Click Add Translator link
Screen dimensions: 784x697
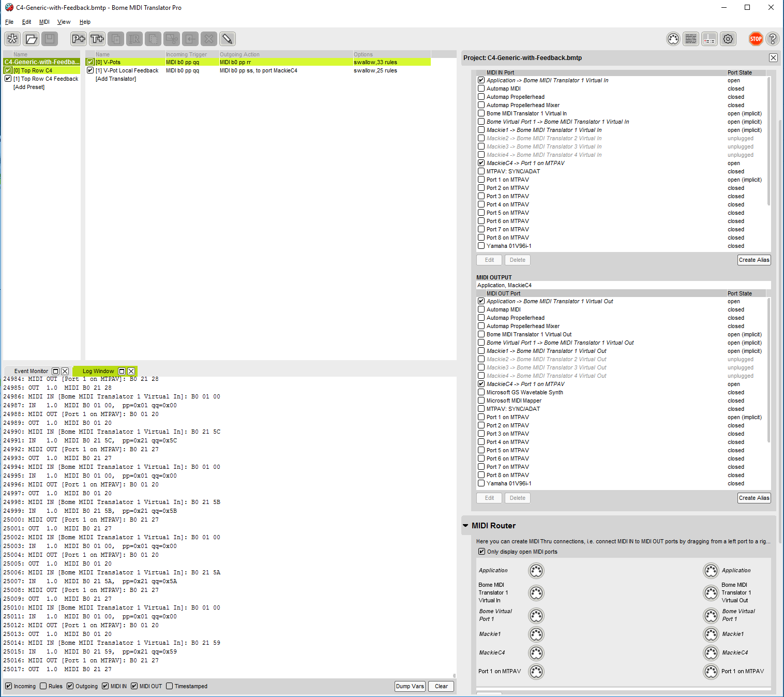pyautogui.click(x=116, y=79)
